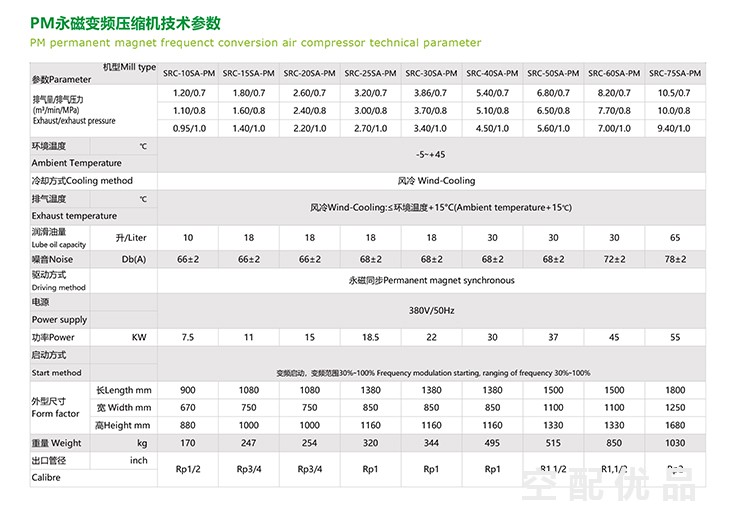This screenshot has height=519, width=735.
Task: Select the 机型Mill type header label
Action: click(129, 67)
